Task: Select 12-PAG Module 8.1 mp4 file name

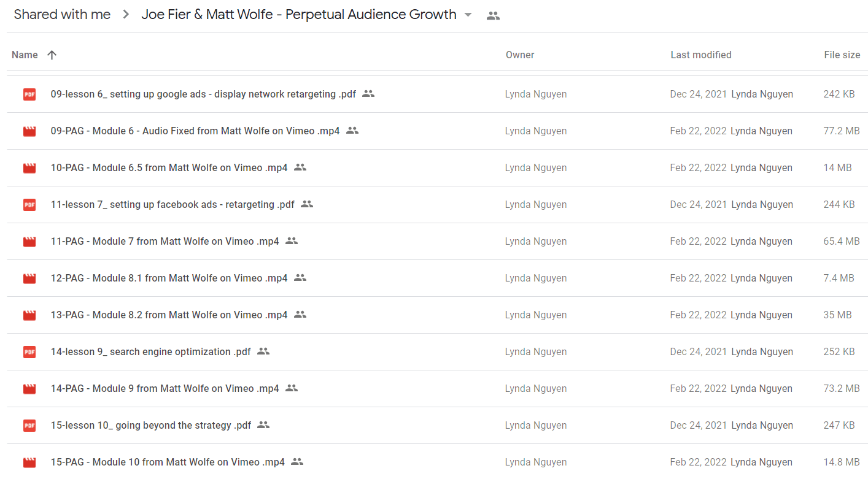Action: (169, 278)
